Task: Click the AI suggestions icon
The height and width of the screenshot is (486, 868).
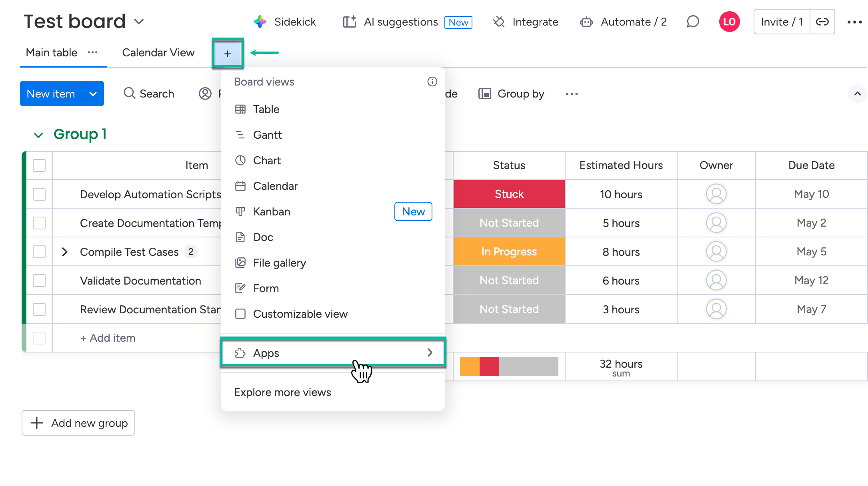Action: (349, 22)
